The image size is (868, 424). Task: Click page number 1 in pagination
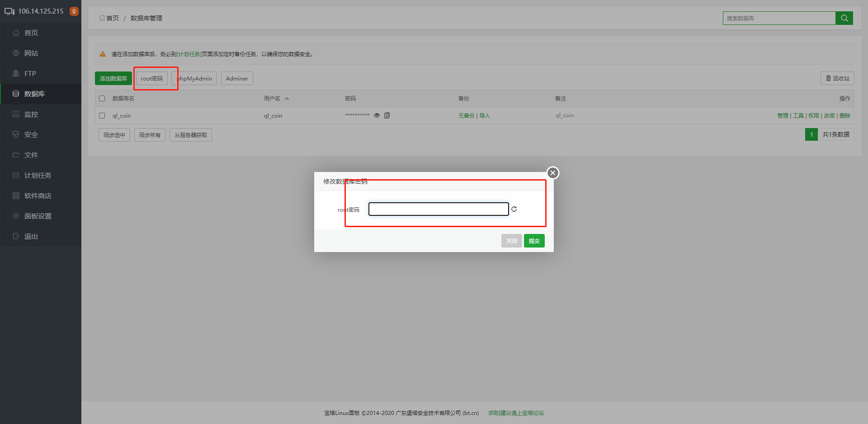pos(811,134)
